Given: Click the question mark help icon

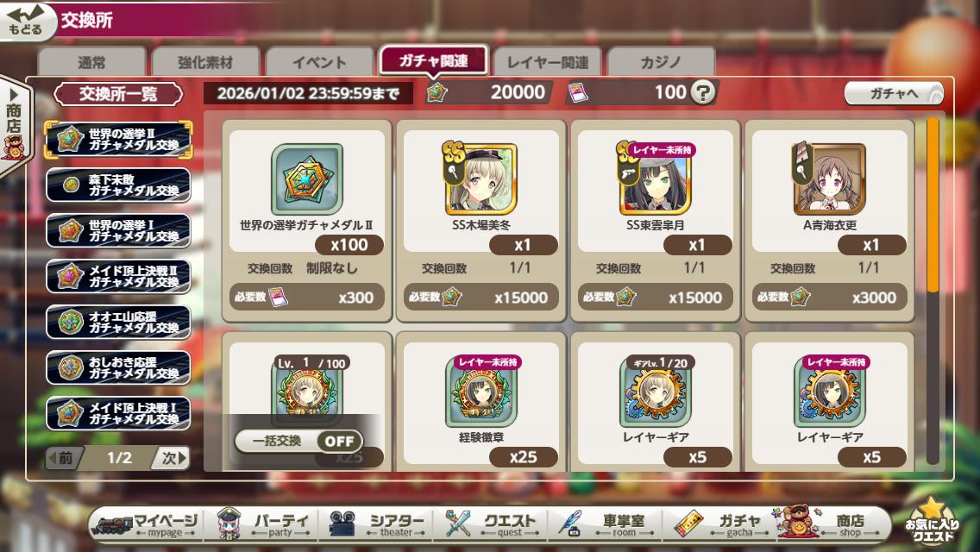Looking at the screenshot, I should click(x=703, y=92).
